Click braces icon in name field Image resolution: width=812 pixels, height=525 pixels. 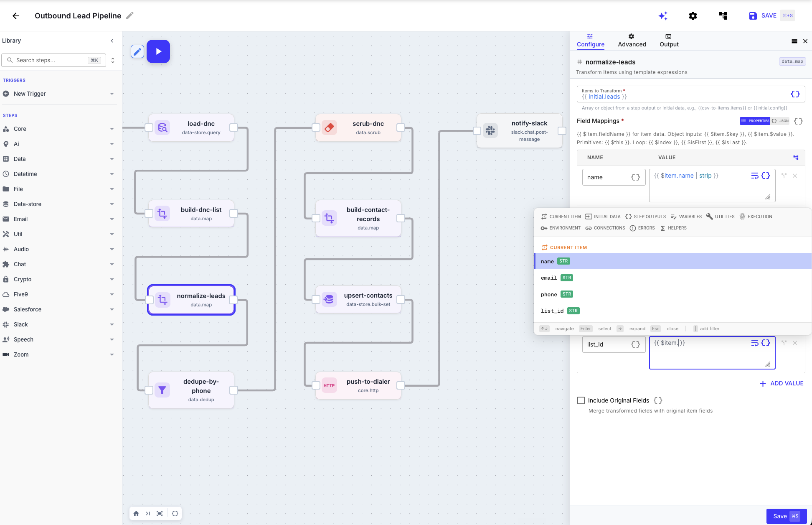tap(636, 177)
